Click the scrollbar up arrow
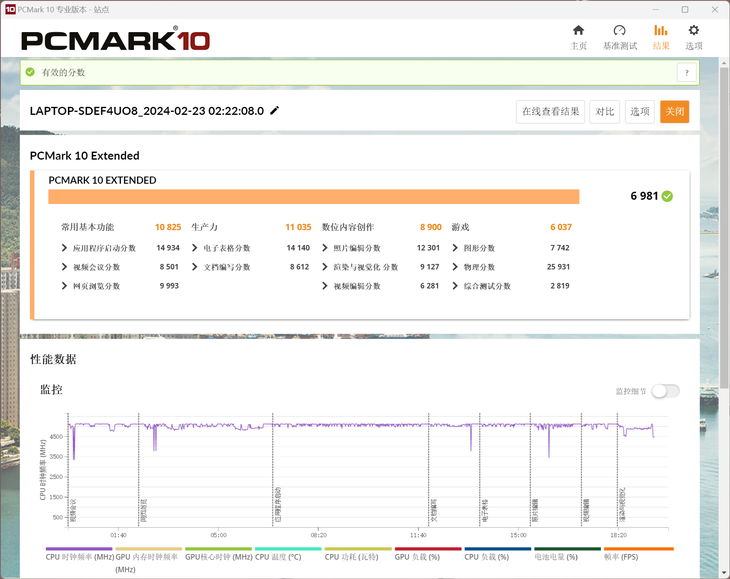 tap(724, 62)
